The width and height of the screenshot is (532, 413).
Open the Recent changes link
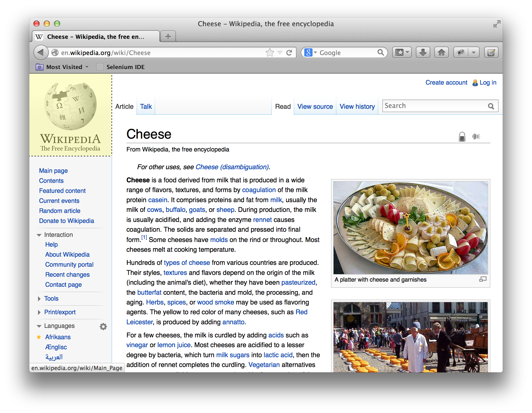click(x=67, y=275)
